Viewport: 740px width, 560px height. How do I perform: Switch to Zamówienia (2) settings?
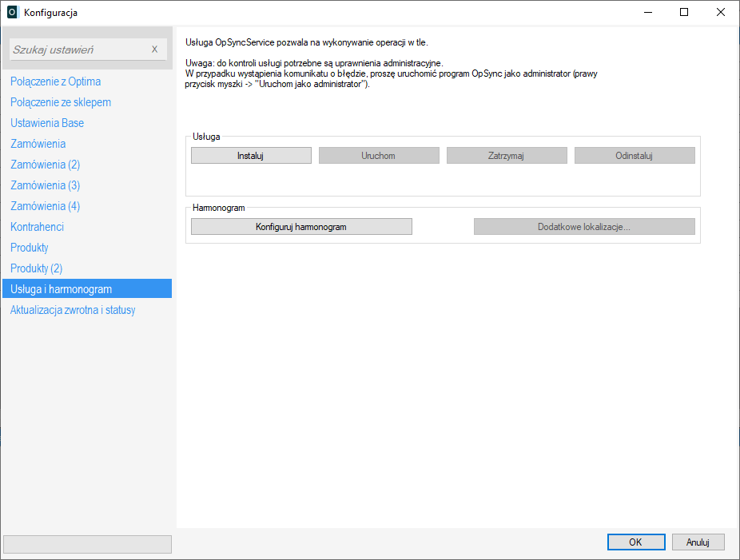coord(46,165)
